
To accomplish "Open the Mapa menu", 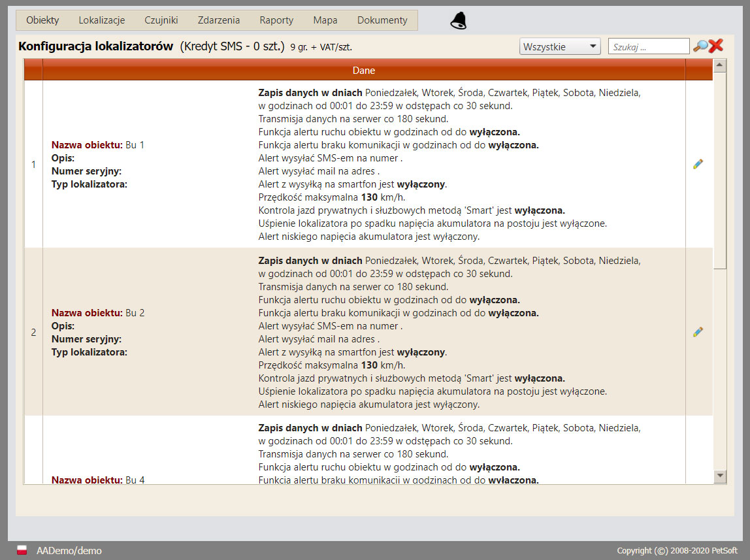I will tap(325, 20).
